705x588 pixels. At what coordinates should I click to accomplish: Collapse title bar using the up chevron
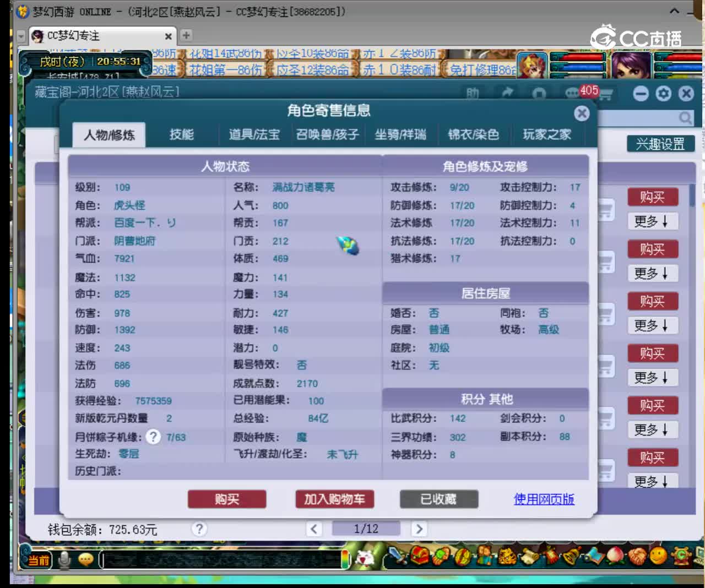(674, 11)
